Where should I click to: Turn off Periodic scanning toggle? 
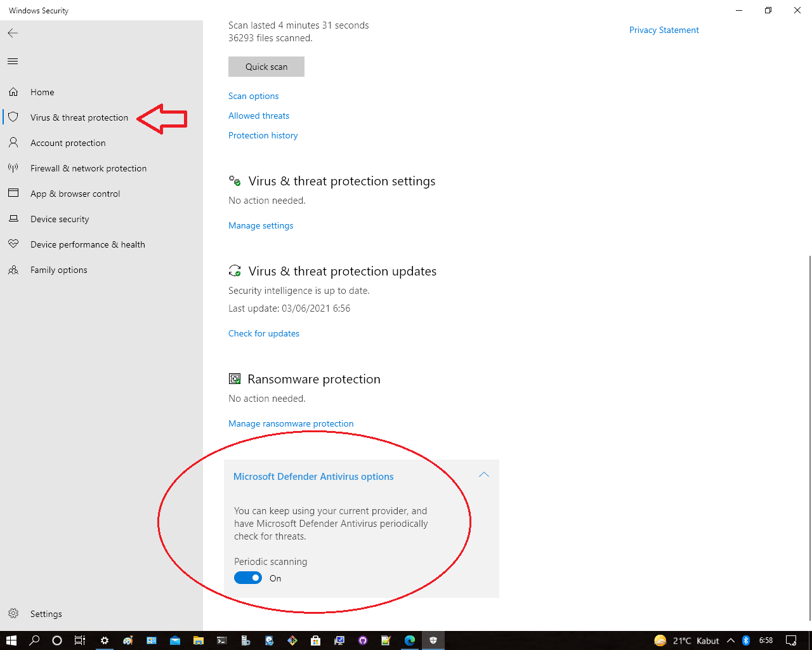248,578
